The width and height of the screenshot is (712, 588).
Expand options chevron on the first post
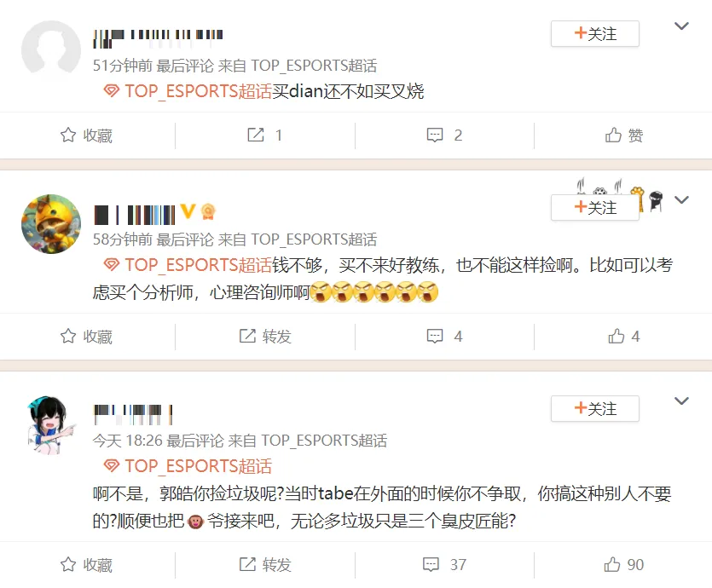click(x=681, y=26)
